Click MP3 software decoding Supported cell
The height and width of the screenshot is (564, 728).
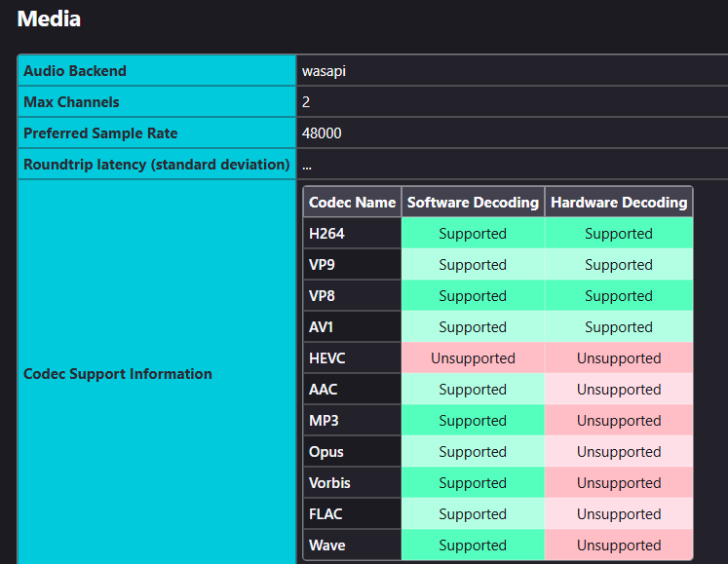coord(473,421)
